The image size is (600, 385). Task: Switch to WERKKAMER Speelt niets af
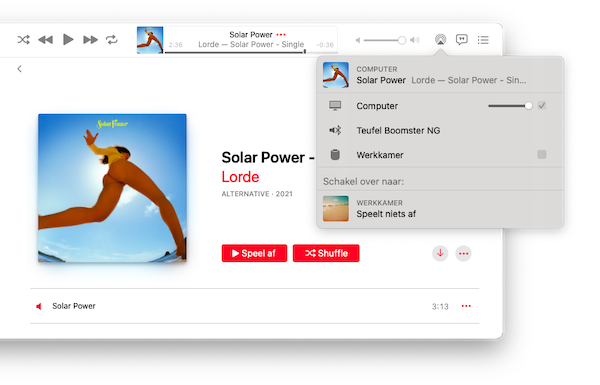pos(440,209)
